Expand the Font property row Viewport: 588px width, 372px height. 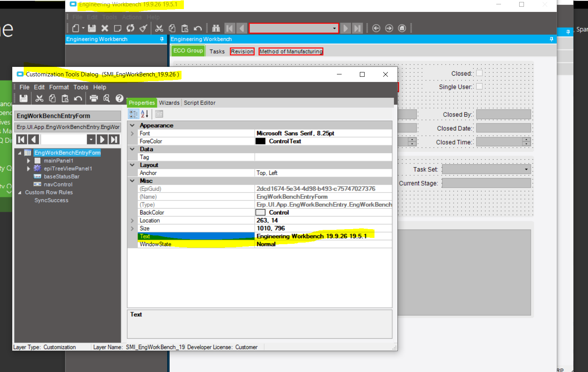[x=132, y=133]
